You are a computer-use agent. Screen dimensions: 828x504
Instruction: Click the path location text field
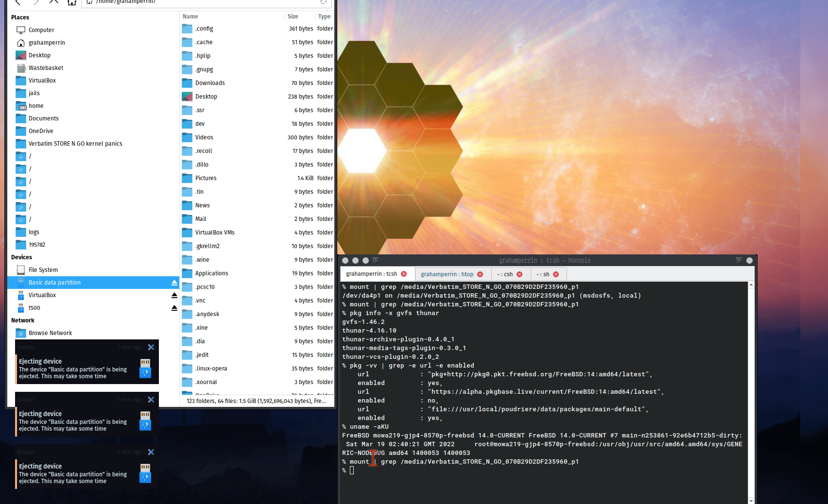click(x=204, y=2)
